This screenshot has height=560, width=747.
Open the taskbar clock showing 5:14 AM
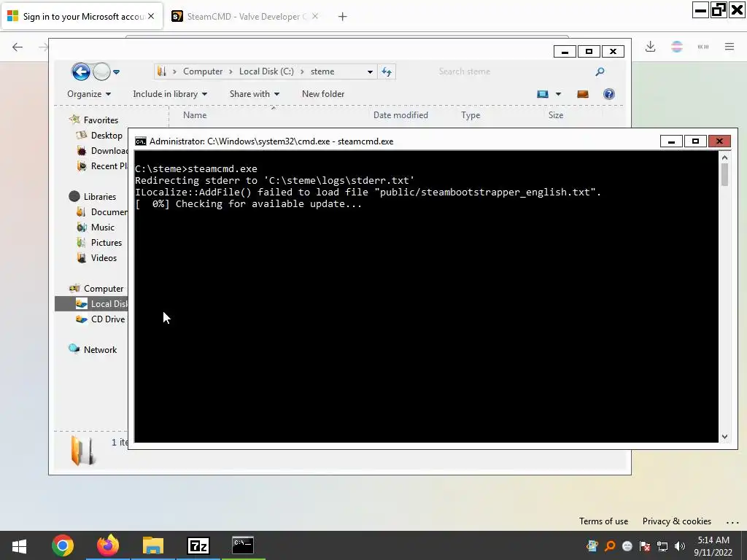click(x=713, y=546)
